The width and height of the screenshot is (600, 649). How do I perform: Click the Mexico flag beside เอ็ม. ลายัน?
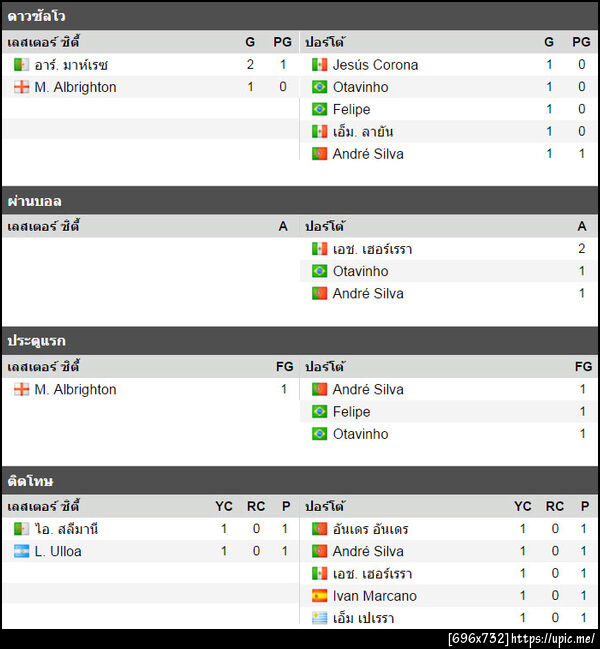click(x=319, y=132)
